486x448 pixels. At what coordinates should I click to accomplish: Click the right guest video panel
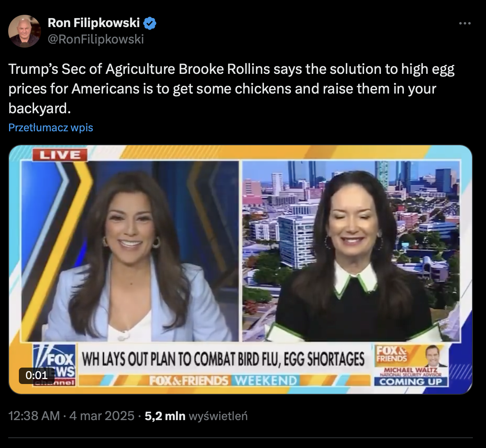pyautogui.click(x=351, y=251)
